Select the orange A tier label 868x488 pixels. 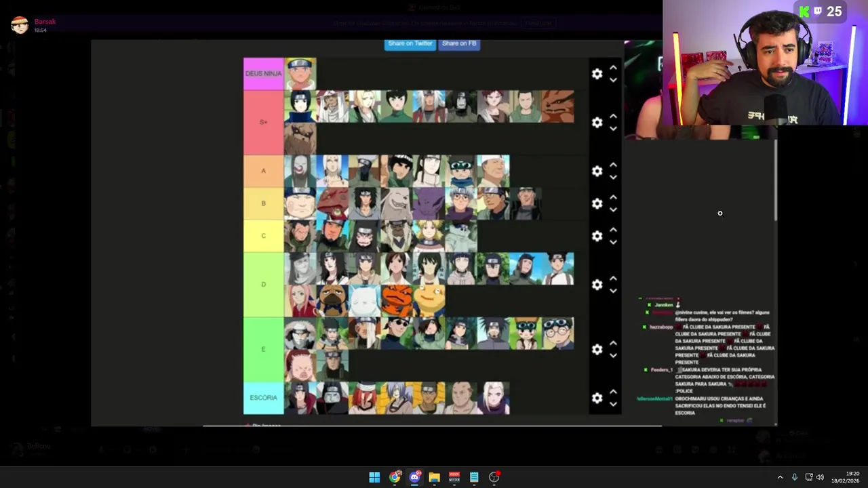pyautogui.click(x=264, y=171)
